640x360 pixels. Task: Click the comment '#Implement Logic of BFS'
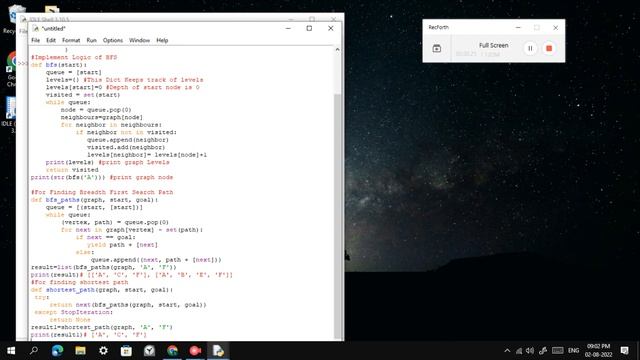tap(74, 57)
